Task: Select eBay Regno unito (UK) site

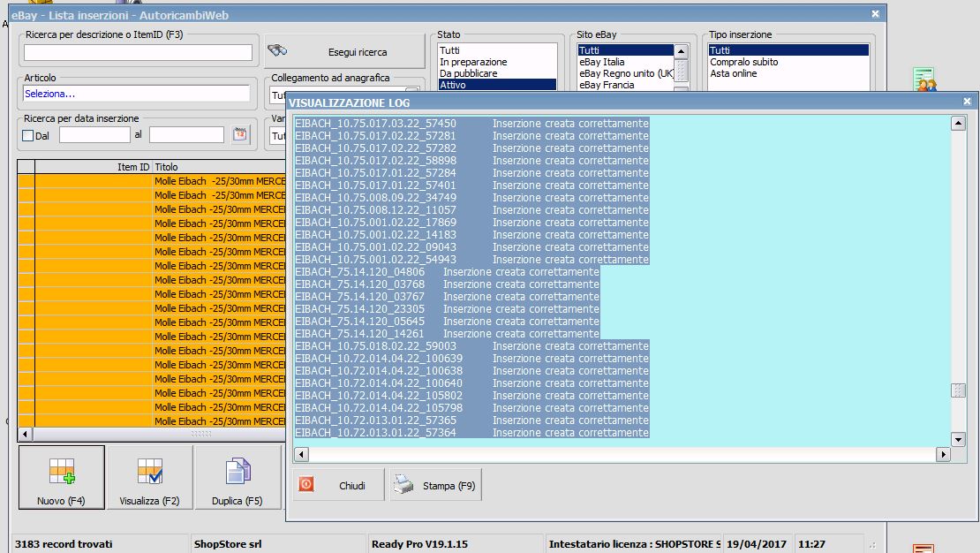Action: coord(626,73)
